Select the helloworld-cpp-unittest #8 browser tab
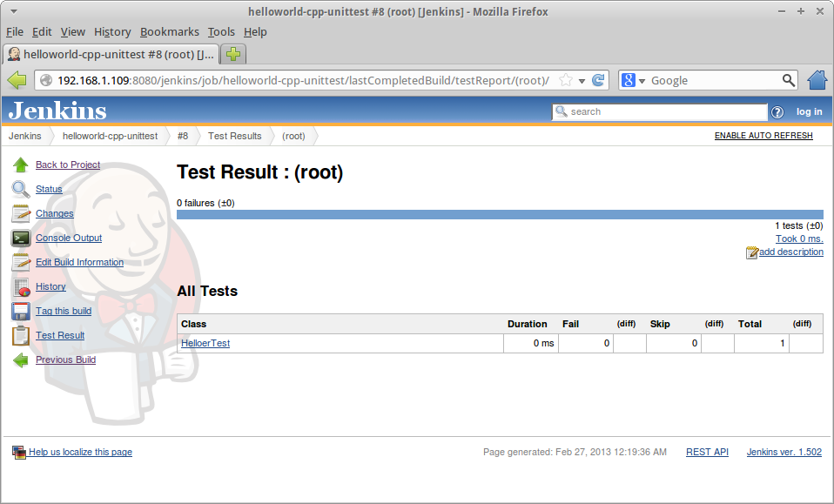Image resolution: width=834 pixels, height=504 pixels. tap(111, 54)
